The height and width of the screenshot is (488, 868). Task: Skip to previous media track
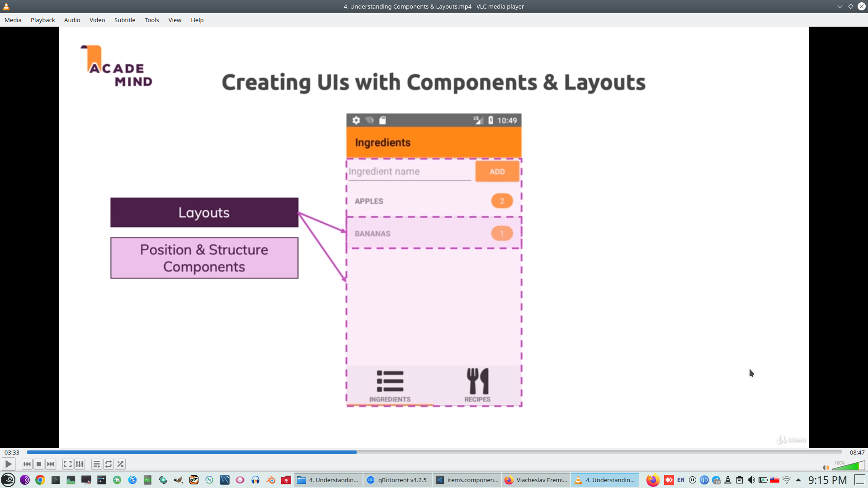click(27, 464)
